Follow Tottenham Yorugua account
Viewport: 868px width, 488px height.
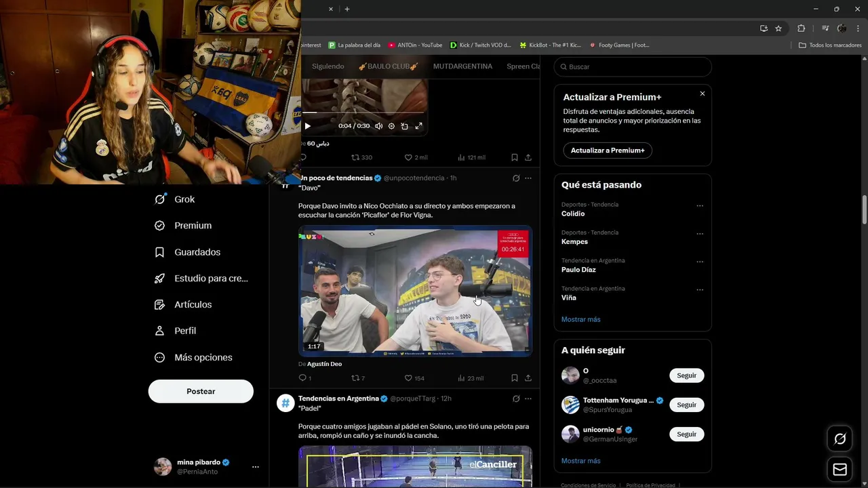tap(686, 405)
